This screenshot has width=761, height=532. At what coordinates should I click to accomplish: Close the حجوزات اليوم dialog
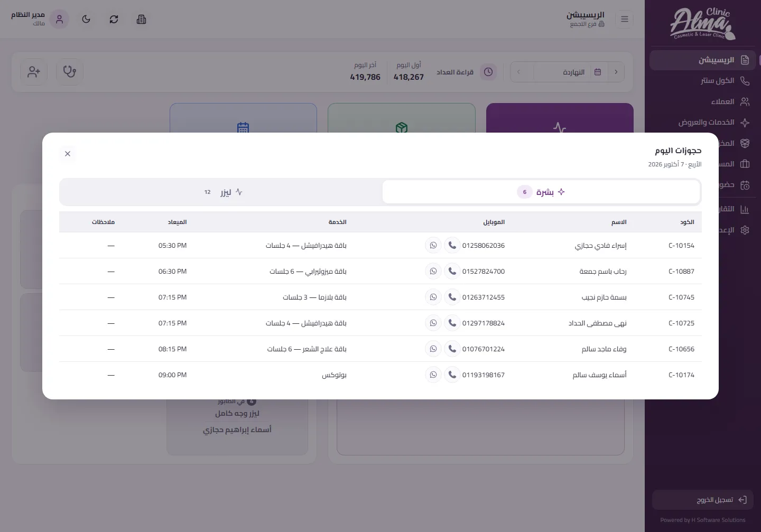coord(68,154)
